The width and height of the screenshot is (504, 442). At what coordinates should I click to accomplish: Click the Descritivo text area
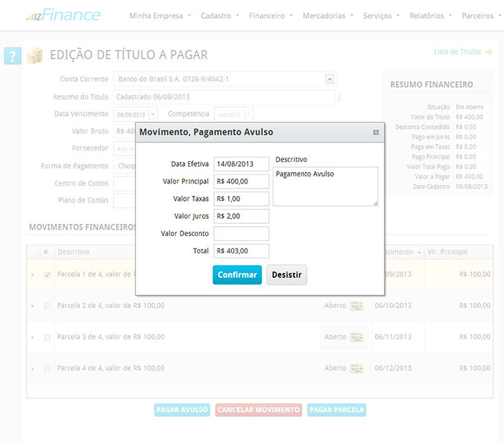[325, 186]
